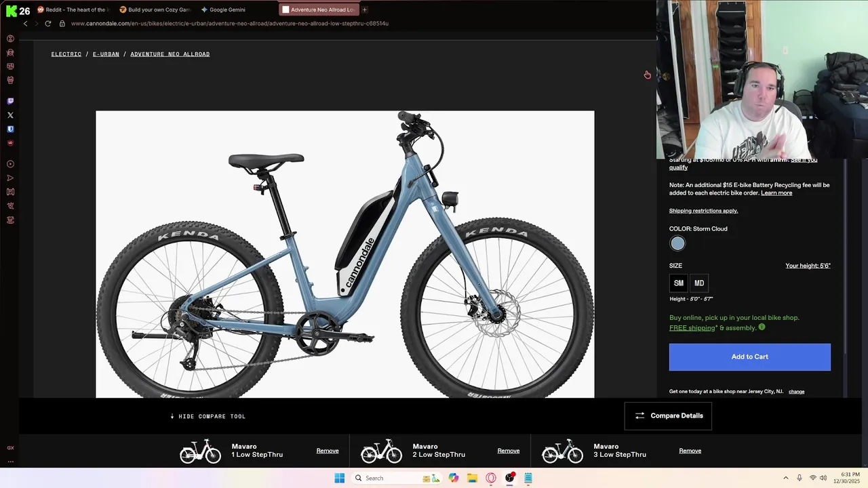
Task: Click the Your height: 5'6" link
Action: pos(808,266)
